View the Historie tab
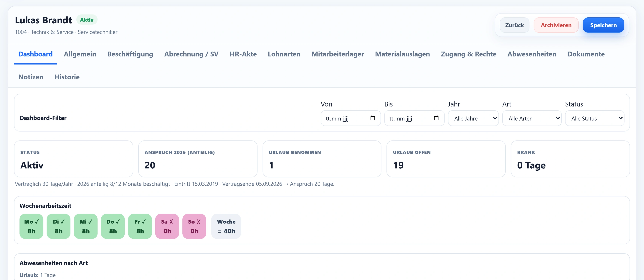This screenshot has width=644, height=280. (67, 77)
